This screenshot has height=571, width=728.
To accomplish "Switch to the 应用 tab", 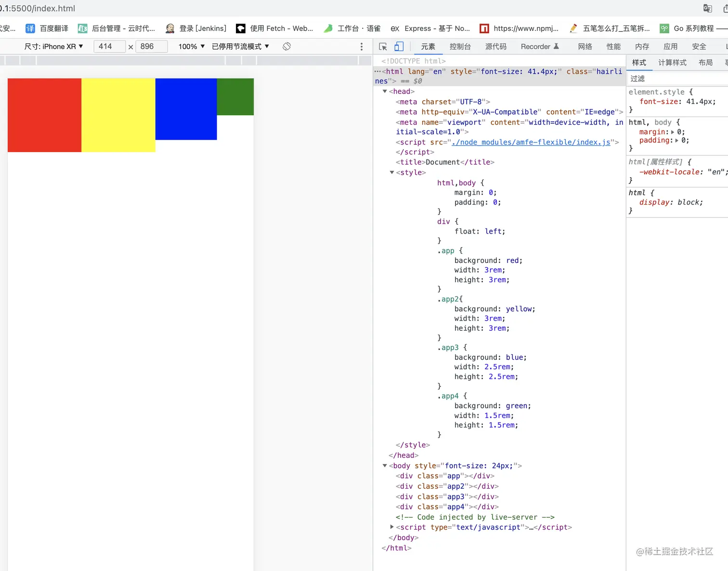I will pos(670,47).
